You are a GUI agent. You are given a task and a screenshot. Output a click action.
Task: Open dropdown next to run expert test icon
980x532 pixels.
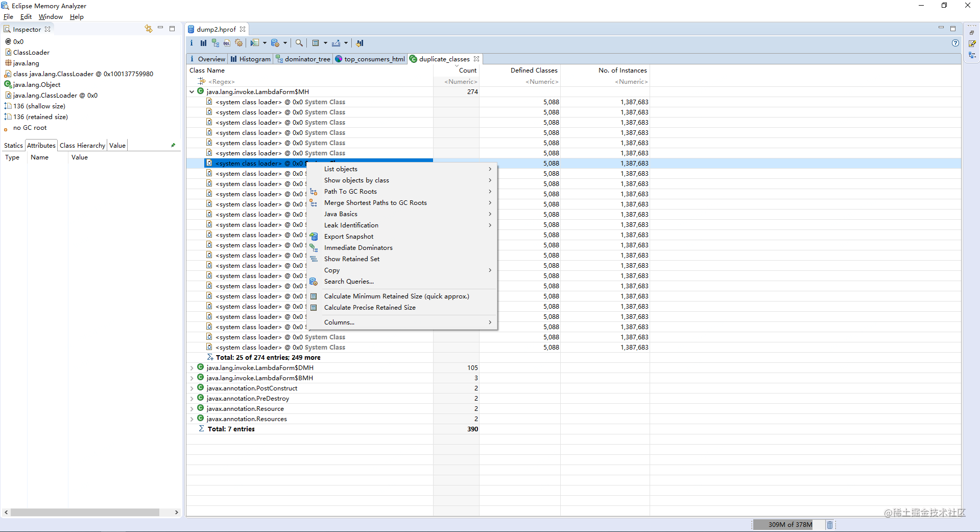[x=265, y=43]
